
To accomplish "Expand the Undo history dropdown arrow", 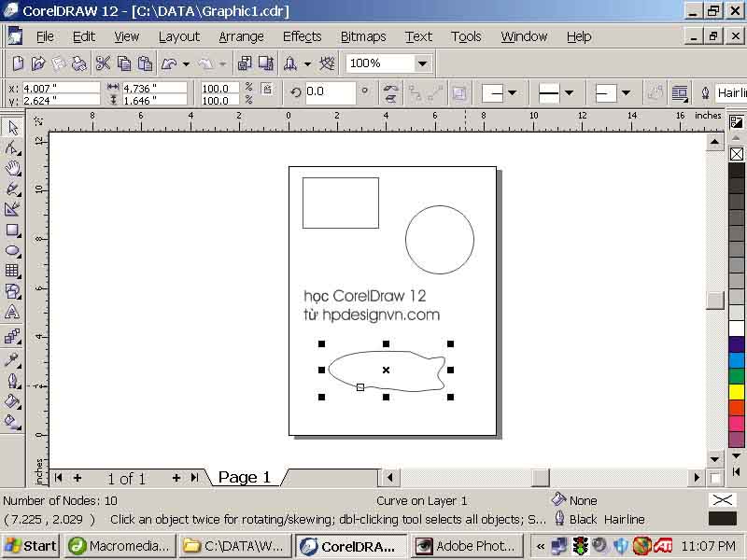I will (186, 63).
